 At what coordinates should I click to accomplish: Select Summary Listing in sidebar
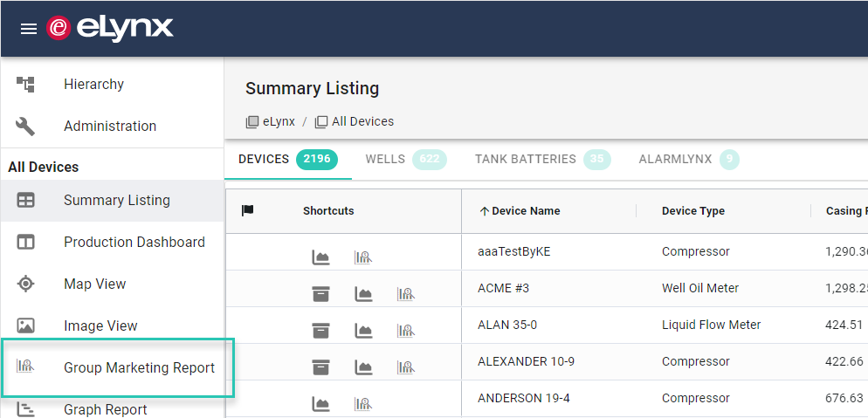tap(112, 200)
